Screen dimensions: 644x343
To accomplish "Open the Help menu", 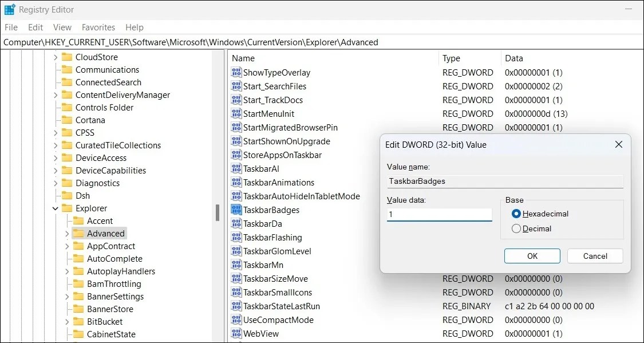I will (x=135, y=27).
